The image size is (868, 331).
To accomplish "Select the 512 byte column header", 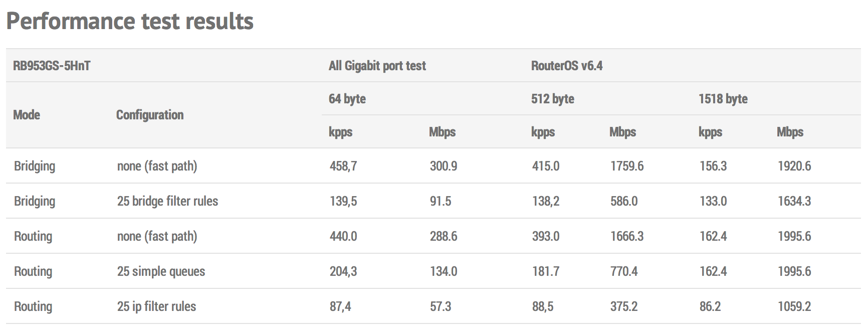I will [552, 99].
